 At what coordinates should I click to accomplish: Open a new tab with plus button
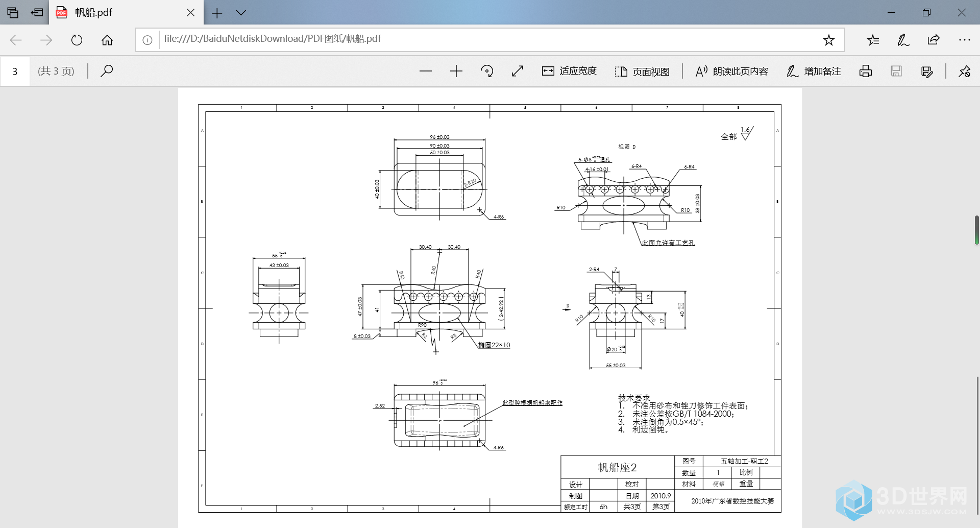pyautogui.click(x=217, y=13)
